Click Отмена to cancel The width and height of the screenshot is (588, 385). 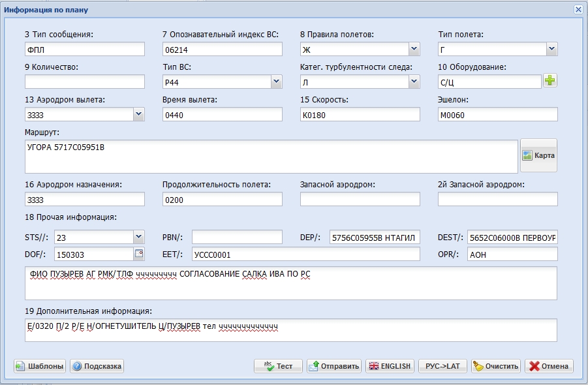(x=549, y=366)
